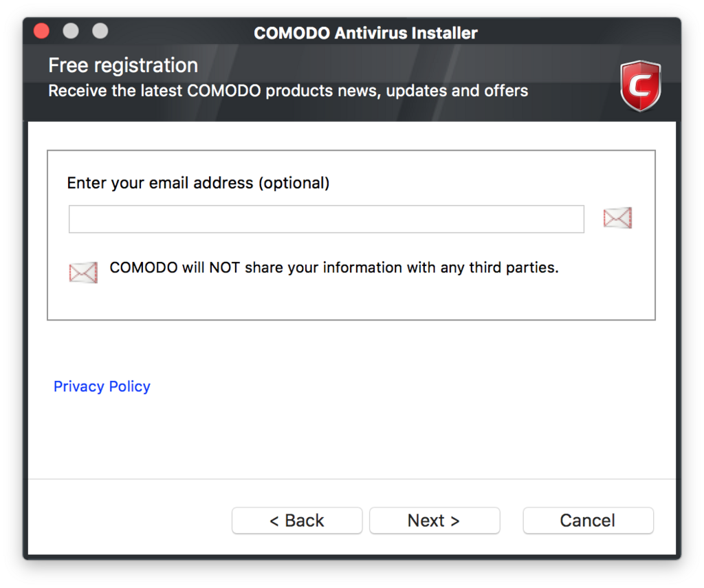
Task: Click the gray zoom window button
Action: click(100, 31)
